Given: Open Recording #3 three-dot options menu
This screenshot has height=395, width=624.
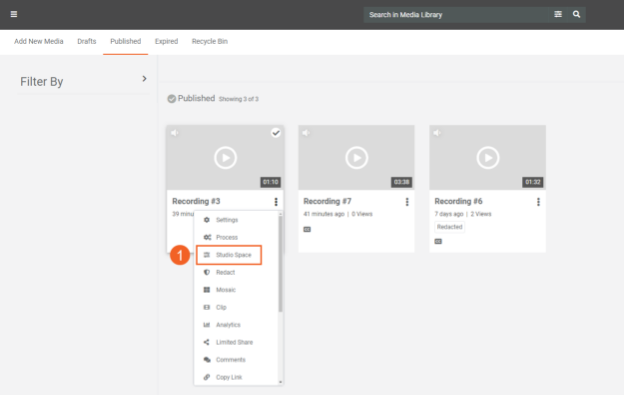Looking at the screenshot, I should pos(276,202).
